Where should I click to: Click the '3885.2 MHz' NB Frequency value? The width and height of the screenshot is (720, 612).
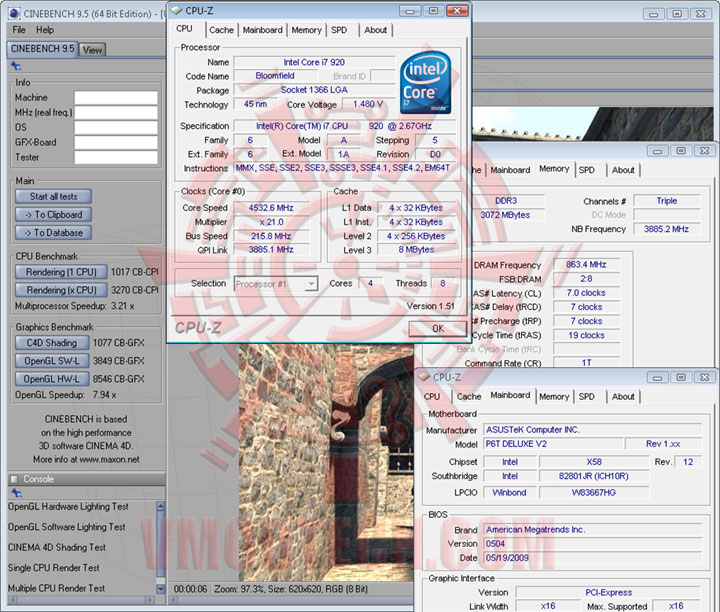[x=666, y=229]
